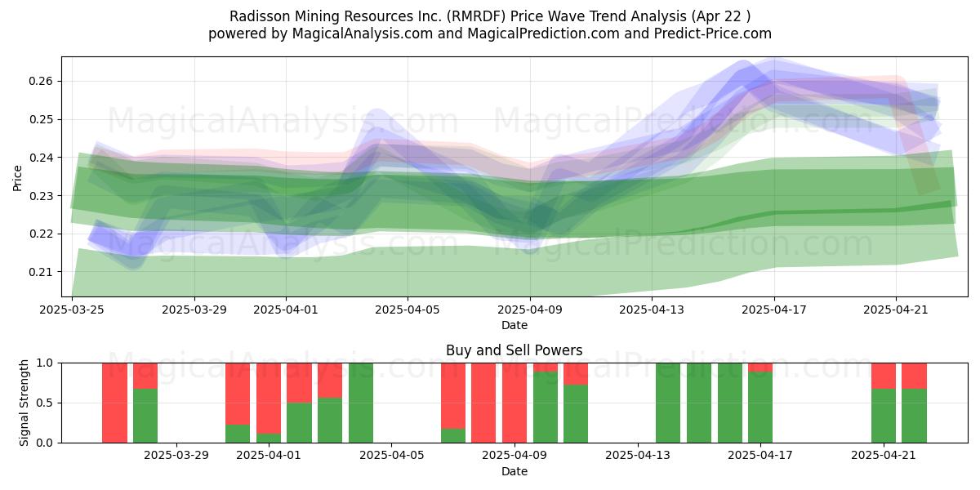980x490 pixels.
Task: Click the 'Price' y-axis label
Action: point(18,176)
